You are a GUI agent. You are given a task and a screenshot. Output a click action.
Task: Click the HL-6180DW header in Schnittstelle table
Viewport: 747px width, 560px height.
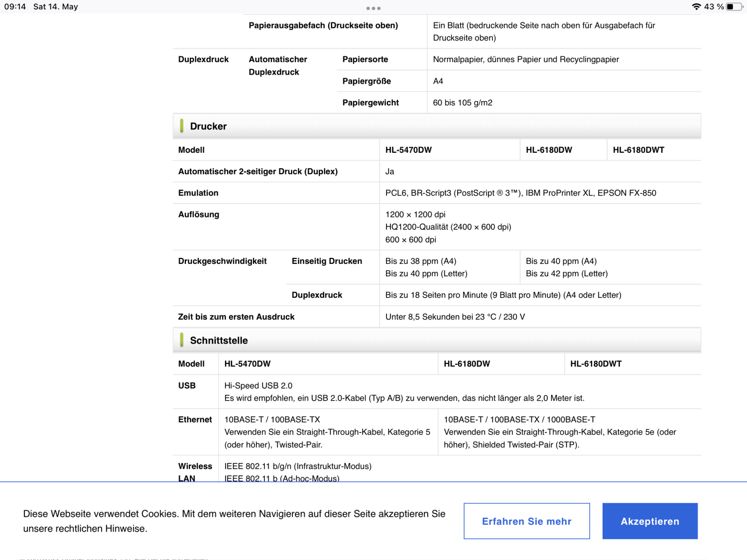pyautogui.click(x=467, y=364)
